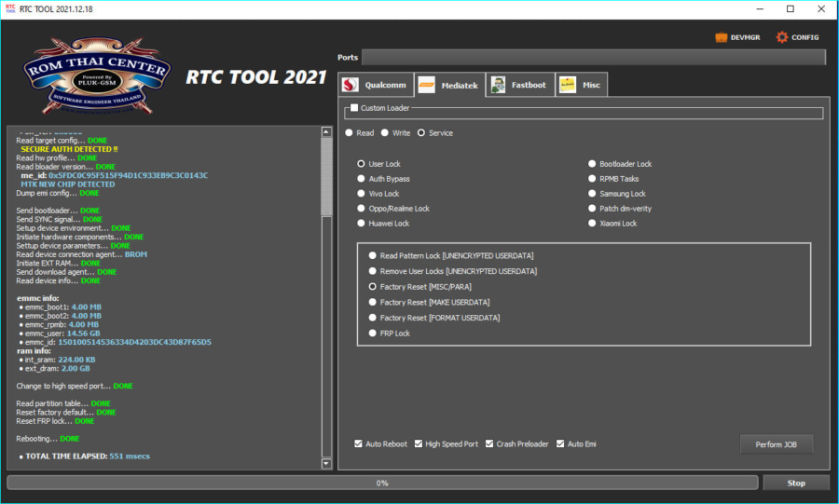Switch to the Fastboot tab

click(520, 85)
